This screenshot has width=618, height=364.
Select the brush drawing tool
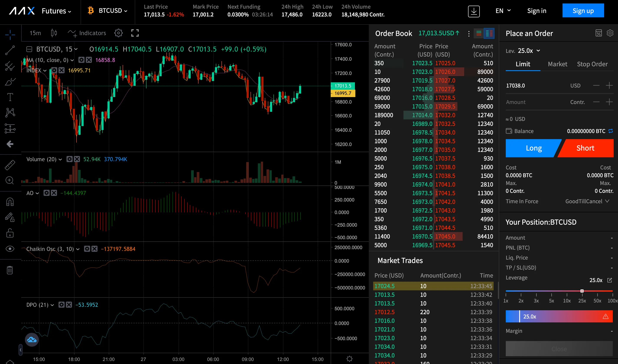pos(10,81)
